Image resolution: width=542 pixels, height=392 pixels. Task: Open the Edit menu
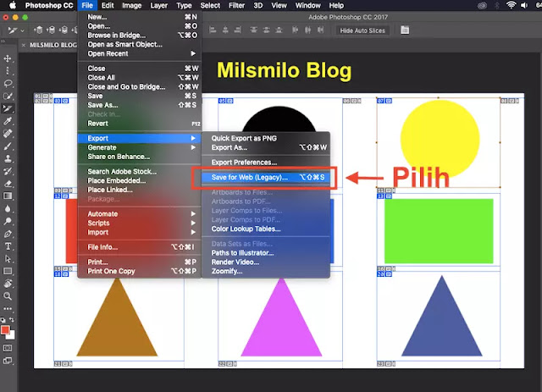click(108, 6)
